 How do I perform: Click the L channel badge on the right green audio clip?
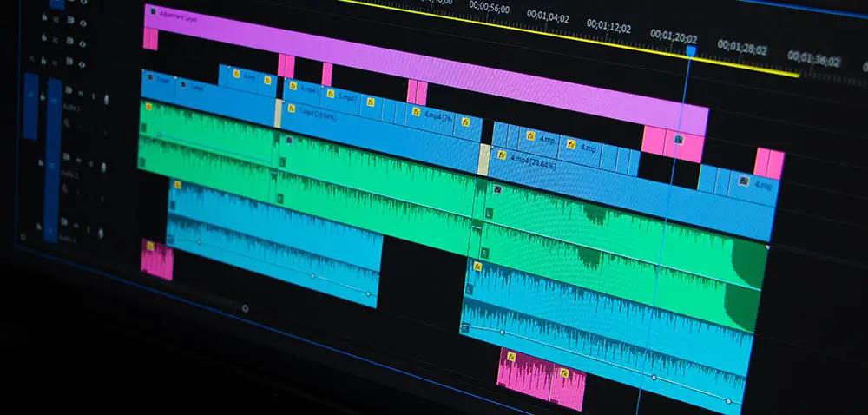[x=488, y=213]
